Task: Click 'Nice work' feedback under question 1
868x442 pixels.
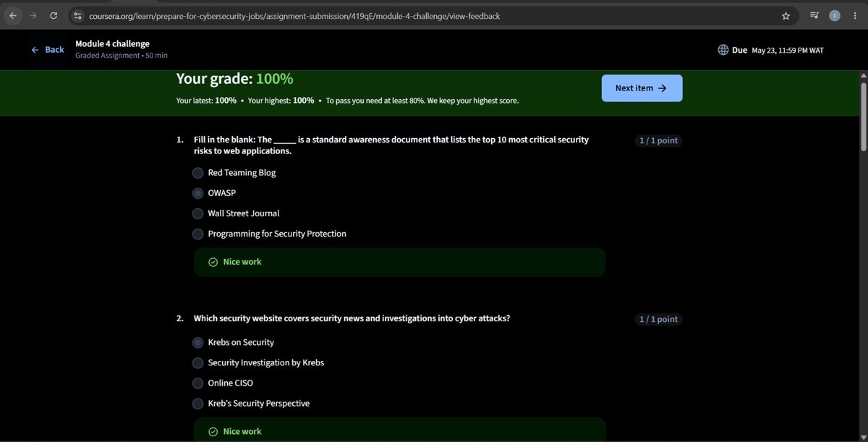Action: pos(242,262)
